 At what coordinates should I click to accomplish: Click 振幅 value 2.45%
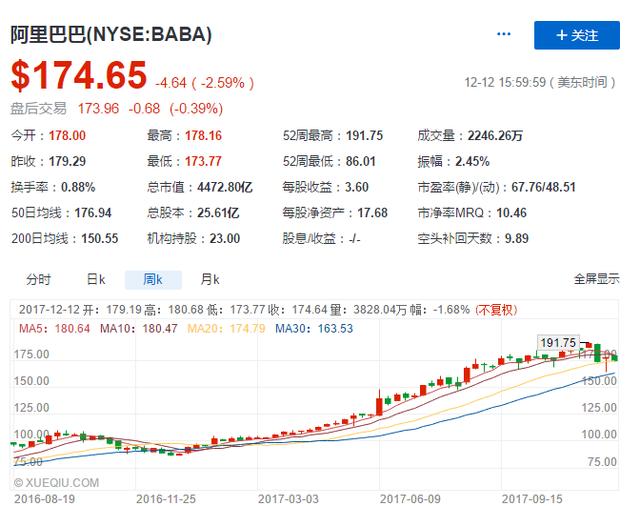point(472,161)
